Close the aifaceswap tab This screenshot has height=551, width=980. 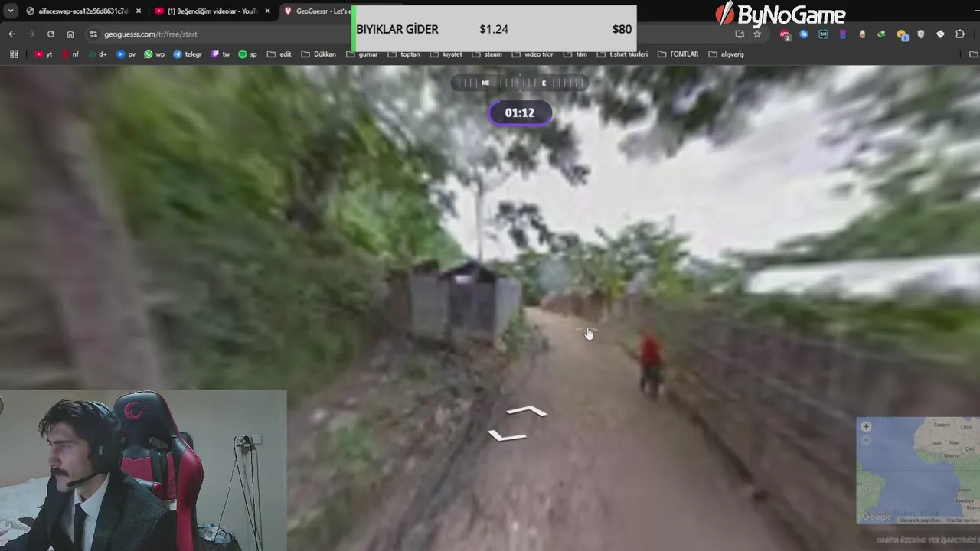pyautogui.click(x=139, y=11)
